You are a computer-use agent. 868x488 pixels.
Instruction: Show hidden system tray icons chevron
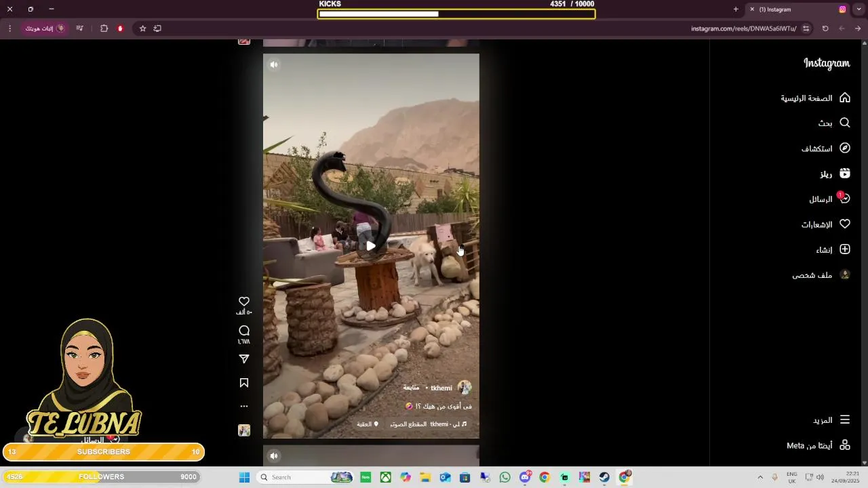pyautogui.click(x=760, y=477)
